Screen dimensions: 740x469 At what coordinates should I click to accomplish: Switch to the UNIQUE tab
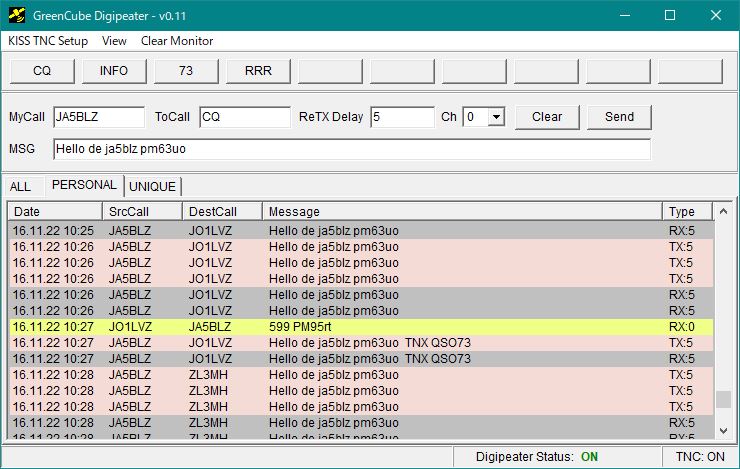click(x=152, y=187)
